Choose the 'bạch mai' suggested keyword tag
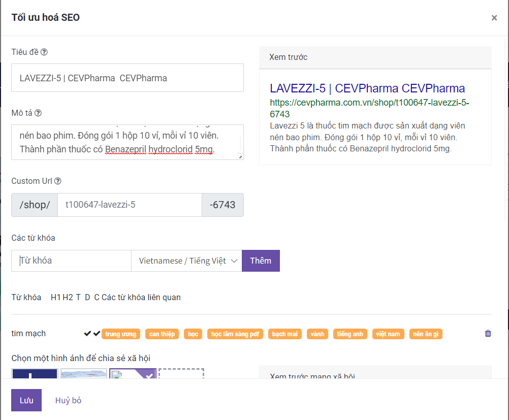509x420 pixels. click(285, 334)
